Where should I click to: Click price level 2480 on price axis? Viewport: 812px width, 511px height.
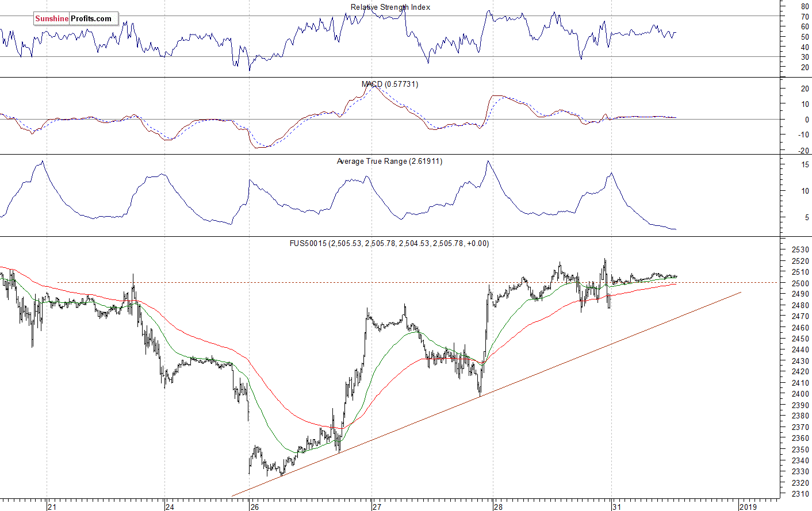800,306
